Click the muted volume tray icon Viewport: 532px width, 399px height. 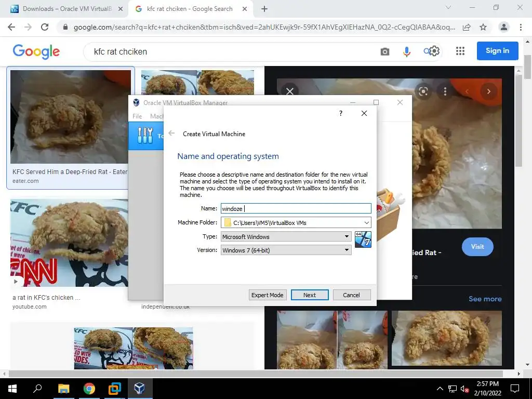point(464,389)
